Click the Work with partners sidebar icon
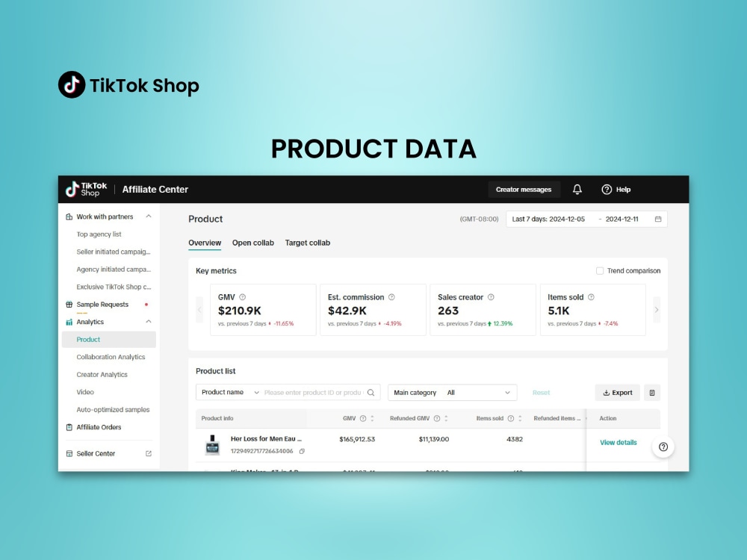This screenshot has height=560, width=747. [x=69, y=217]
